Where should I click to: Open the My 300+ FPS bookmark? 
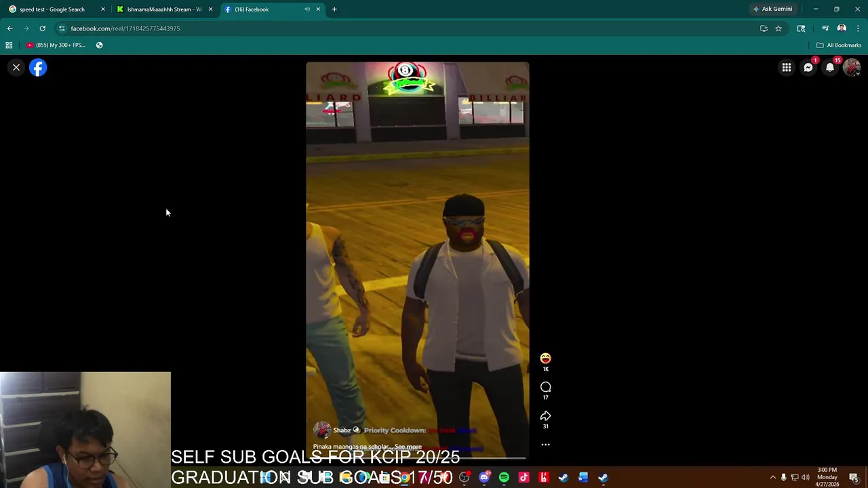point(56,45)
